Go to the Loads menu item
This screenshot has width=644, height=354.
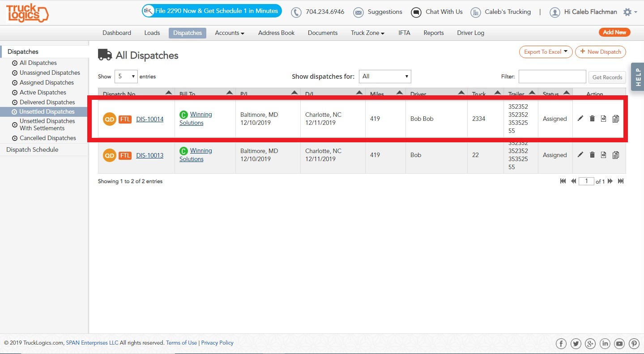tap(152, 33)
